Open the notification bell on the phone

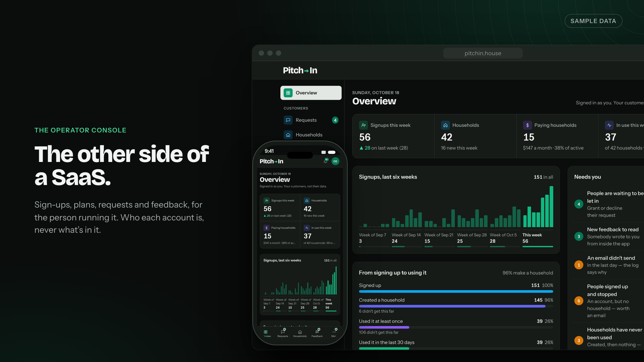(326, 161)
